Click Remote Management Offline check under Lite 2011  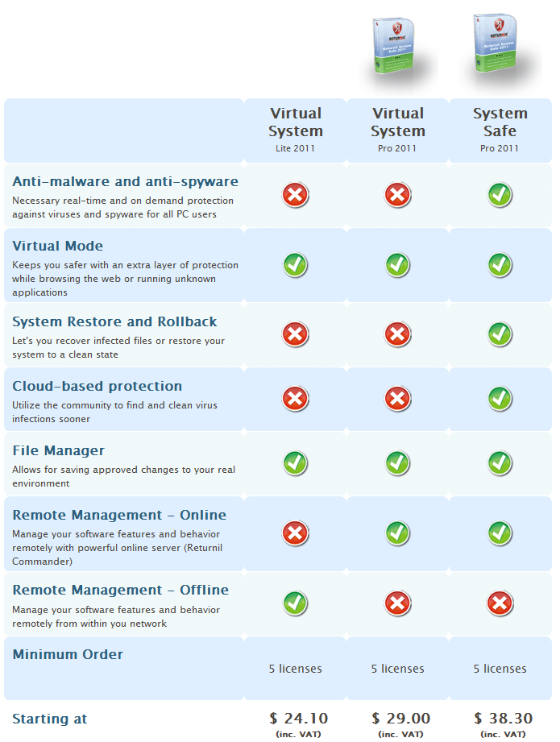(x=296, y=603)
